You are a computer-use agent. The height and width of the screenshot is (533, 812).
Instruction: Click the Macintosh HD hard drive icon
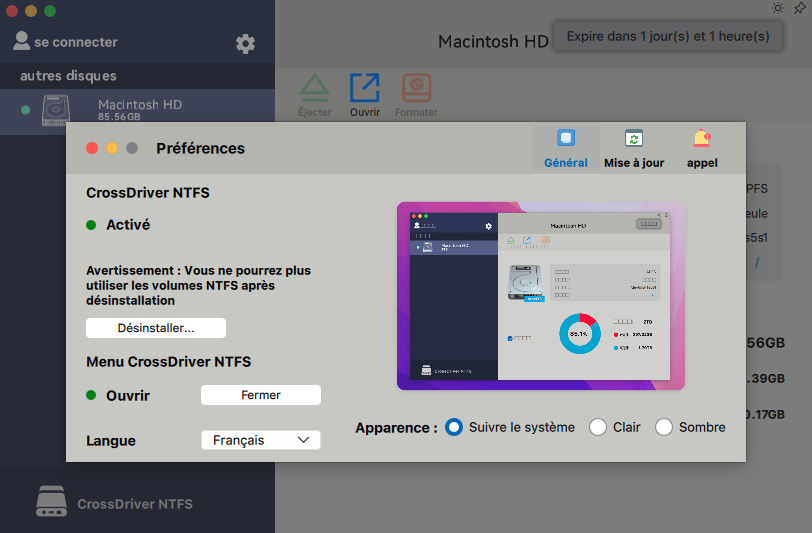(x=56, y=109)
